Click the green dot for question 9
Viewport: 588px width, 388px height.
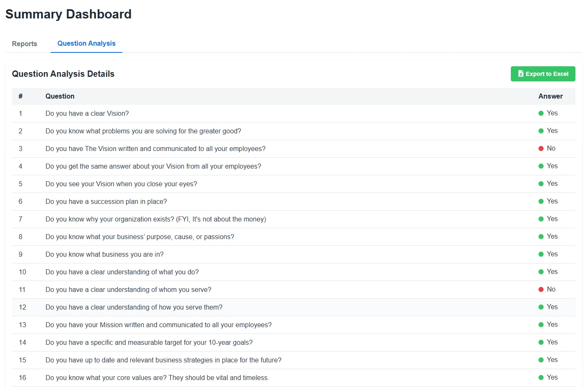541,254
